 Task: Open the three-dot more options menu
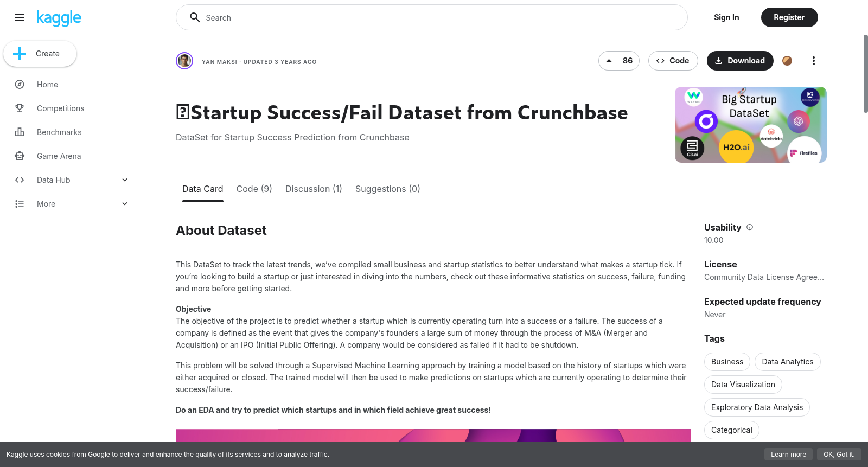tap(813, 61)
